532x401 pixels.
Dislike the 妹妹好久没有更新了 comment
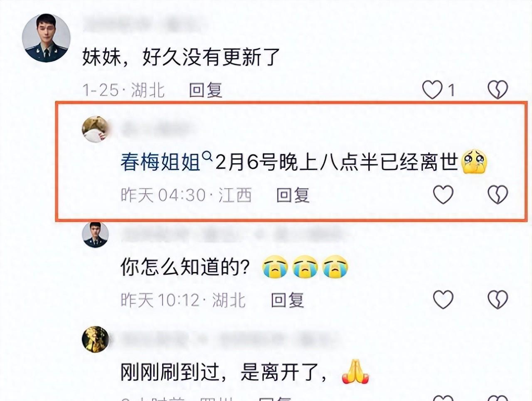pyautogui.click(x=498, y=89)
